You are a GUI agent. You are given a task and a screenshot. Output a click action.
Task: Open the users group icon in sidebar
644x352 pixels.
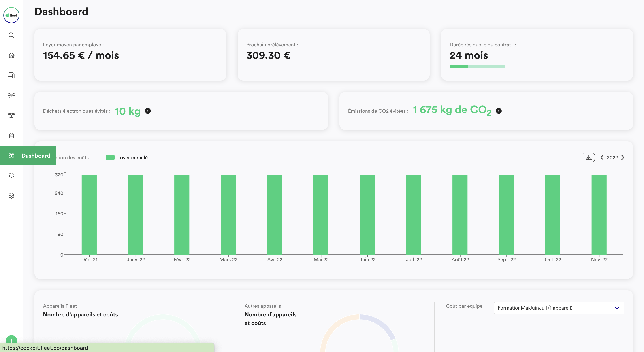(11, 95)
